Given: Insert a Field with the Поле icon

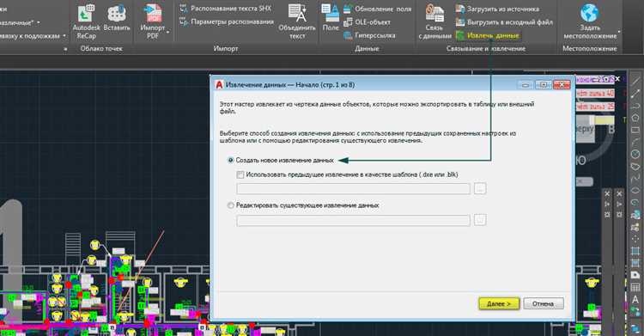Looking at the screenshot, I should (331, 19).
